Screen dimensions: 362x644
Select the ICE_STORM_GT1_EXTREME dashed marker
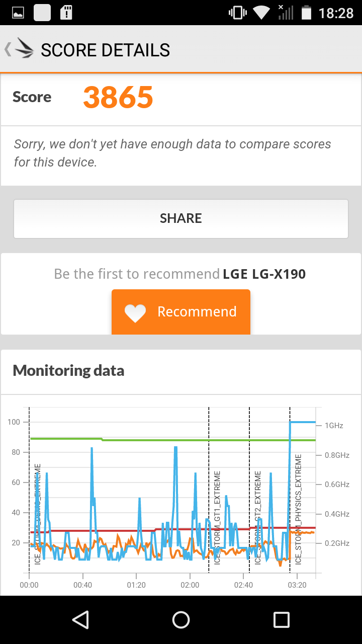tap(209, 490)
